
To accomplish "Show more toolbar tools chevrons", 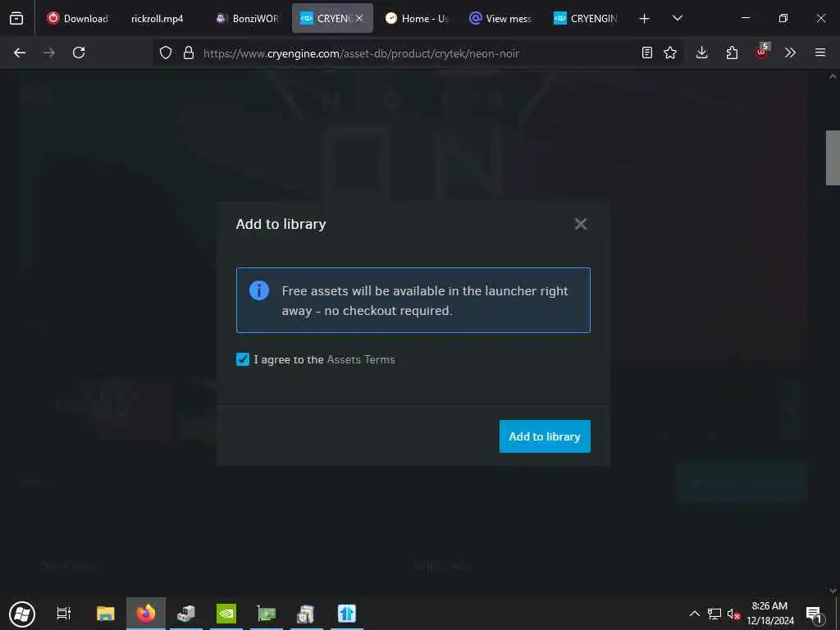I will (x=790, y=52).
